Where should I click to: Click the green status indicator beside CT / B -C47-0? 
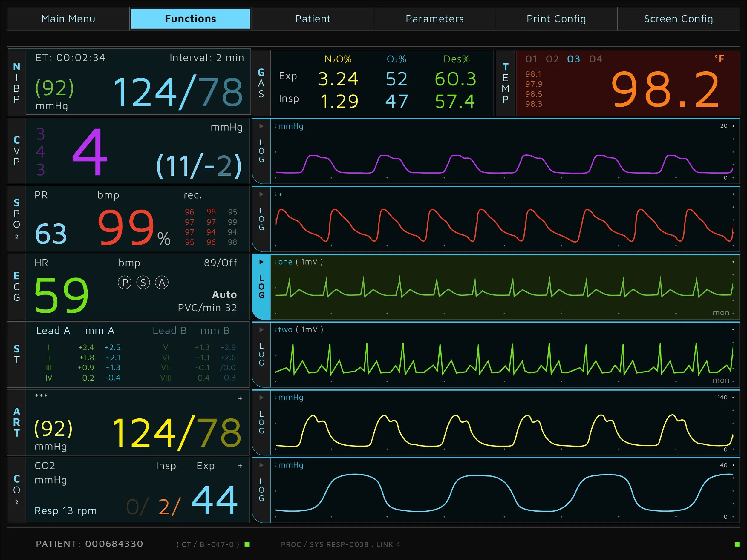247,544
